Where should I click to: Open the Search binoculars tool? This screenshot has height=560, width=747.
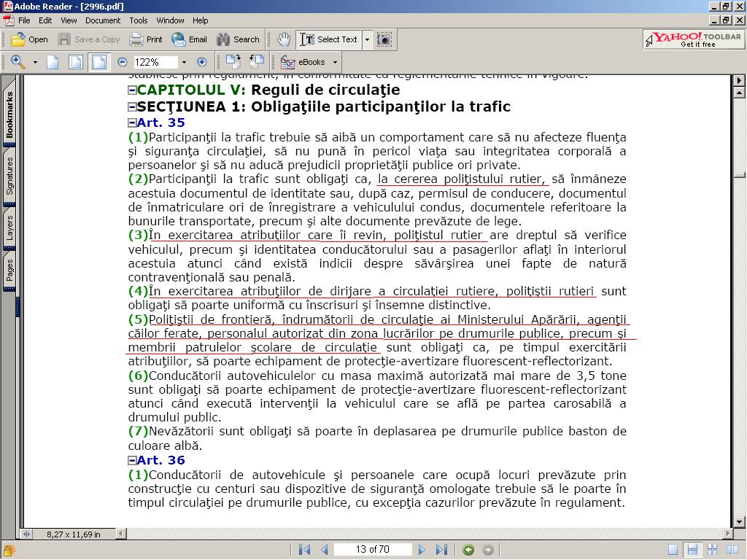pyautogui.click(x=239, y=39)
